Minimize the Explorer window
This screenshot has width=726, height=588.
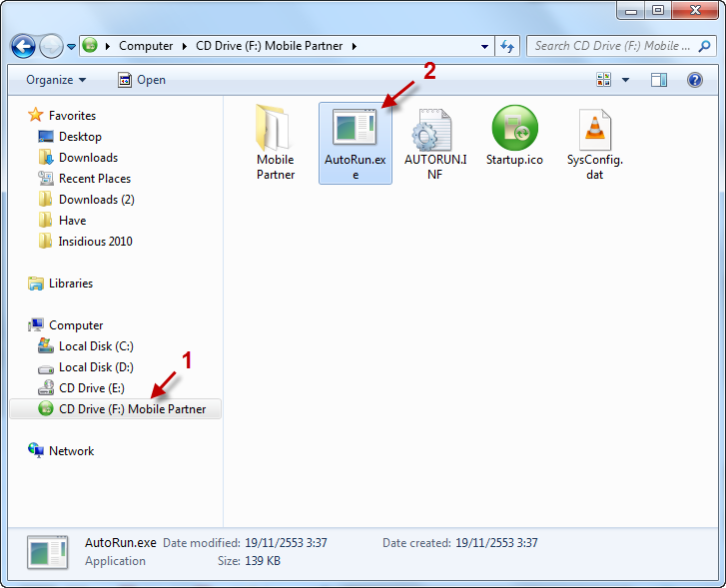click(x=631, y=10)
